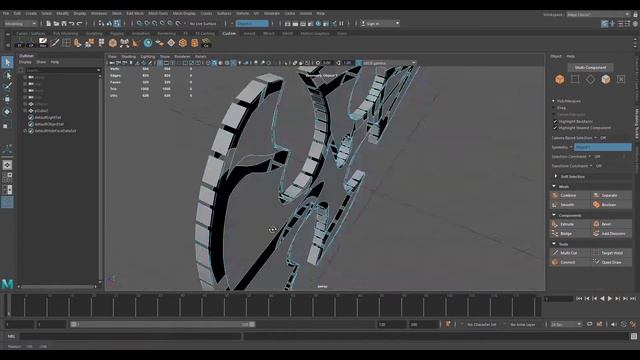Toggle visibility of defaultLightSet in Outliner

[31, 118]
